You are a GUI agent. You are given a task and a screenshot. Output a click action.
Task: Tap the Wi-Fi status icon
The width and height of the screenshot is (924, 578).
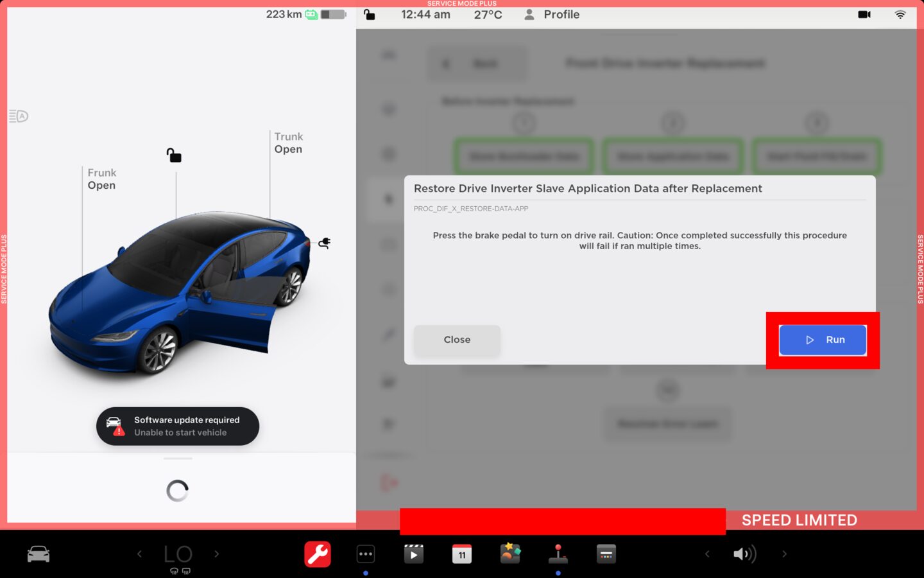900,14
